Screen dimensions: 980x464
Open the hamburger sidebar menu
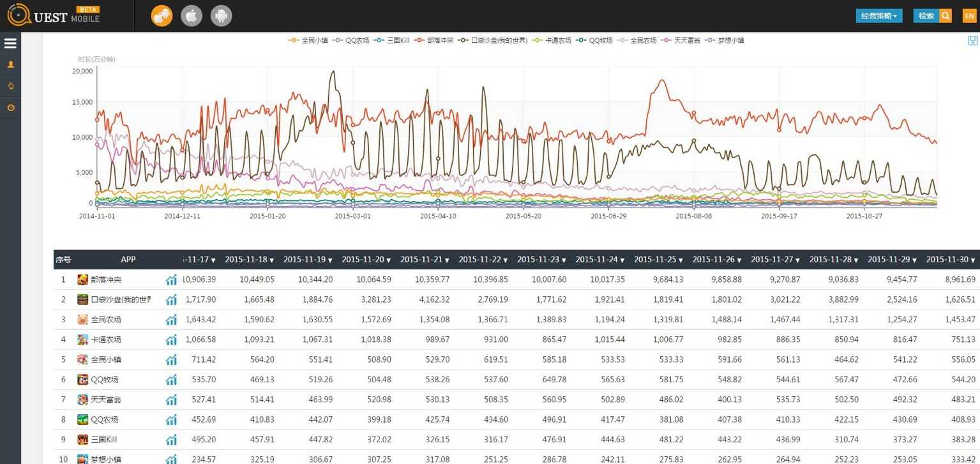(x=10, y=43)
